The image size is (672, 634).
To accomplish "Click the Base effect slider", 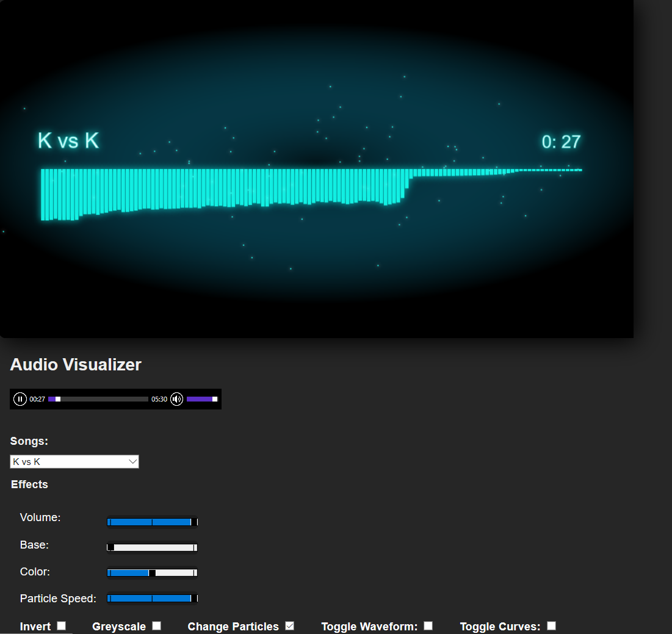I will coord(152,547).
